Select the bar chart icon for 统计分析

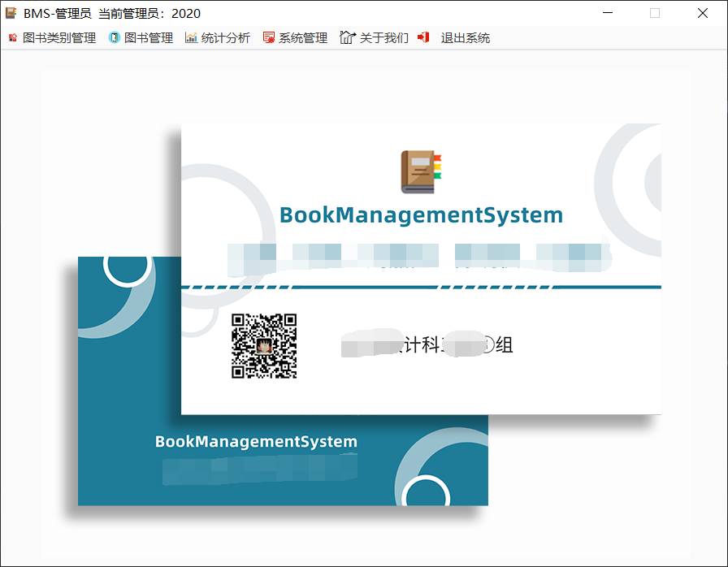(190, 37)
